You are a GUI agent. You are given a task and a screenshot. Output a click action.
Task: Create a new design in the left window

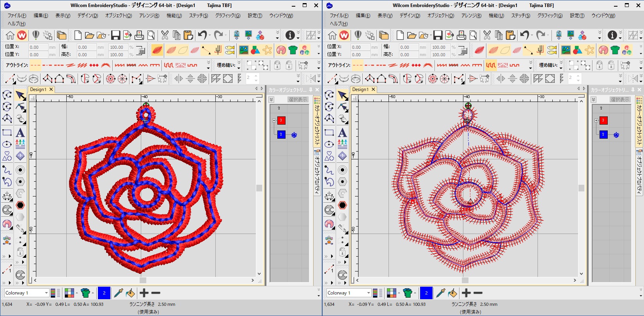point(78,36)
